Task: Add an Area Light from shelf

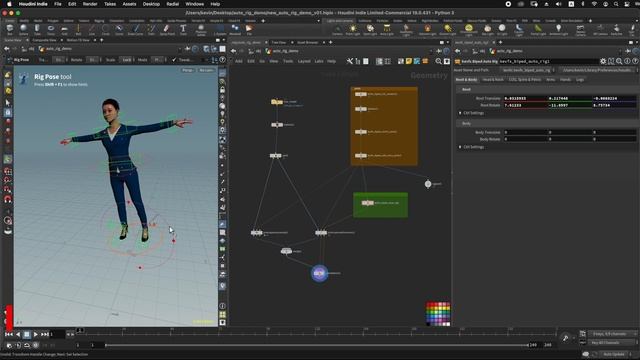Action: click(x=387, y=29)
